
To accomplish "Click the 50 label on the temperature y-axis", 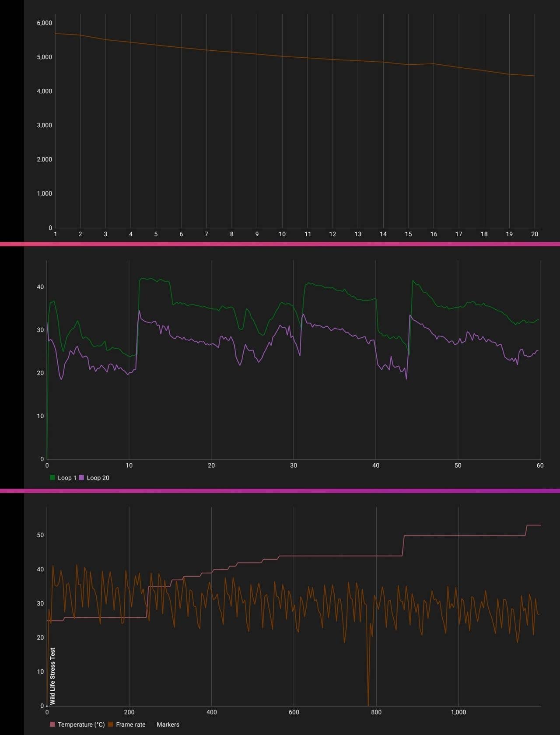I will (40, 535).
